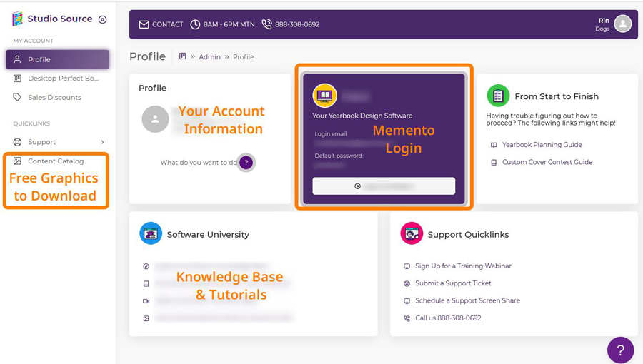Click the Admin breadcrumb link

click(x=209, y=57)
